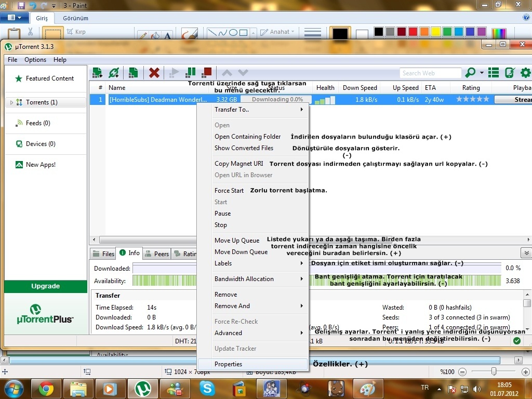Click the volume speaker tray icon
This screenshot has width=532, height=399.
click(477, 389)
